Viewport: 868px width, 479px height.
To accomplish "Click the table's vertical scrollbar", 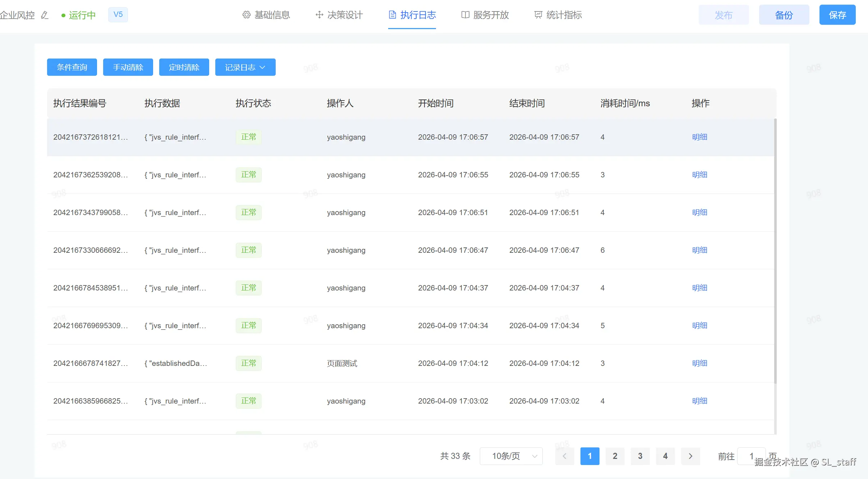I will coord(775,251).
